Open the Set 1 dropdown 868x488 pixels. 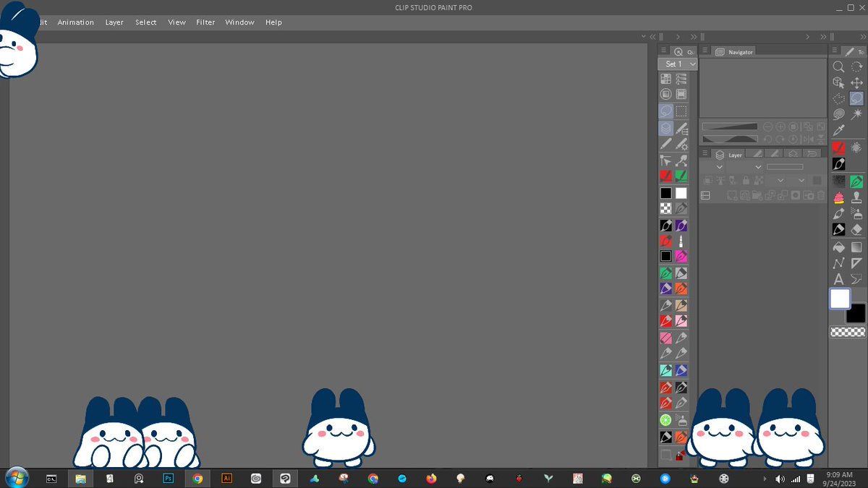coord(678,64)
